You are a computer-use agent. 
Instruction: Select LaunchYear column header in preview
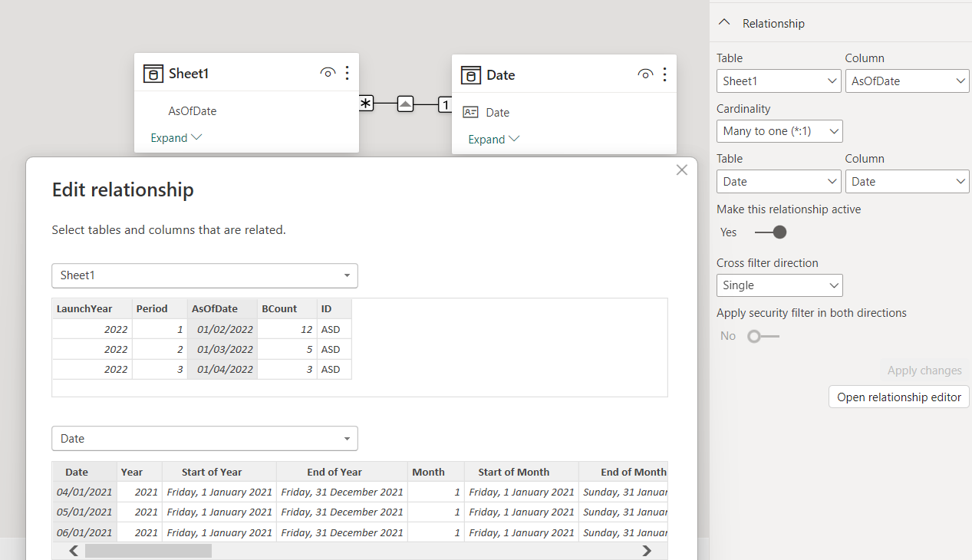click(92, 308)
